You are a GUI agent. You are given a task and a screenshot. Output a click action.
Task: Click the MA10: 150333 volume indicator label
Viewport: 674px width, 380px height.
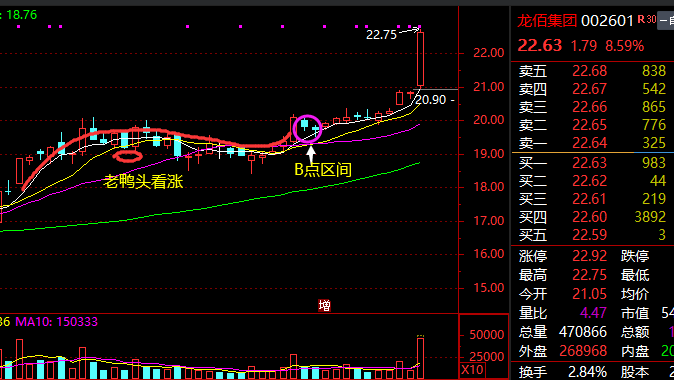click(57, 322)
